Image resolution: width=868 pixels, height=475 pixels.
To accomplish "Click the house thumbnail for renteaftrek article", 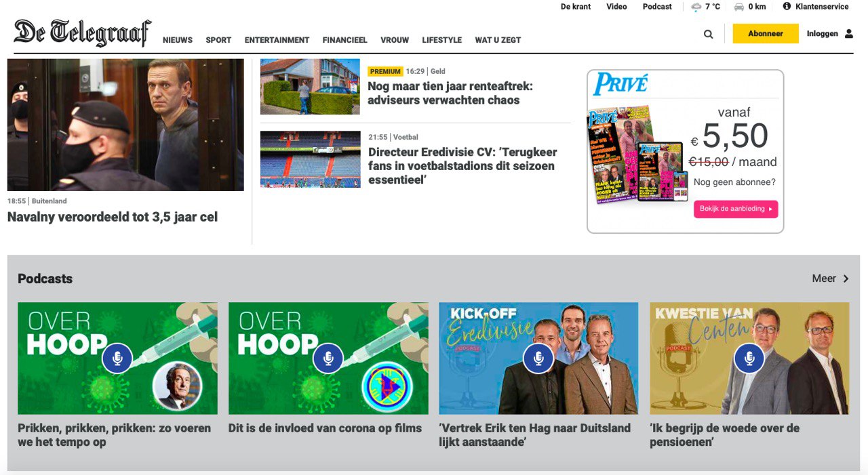I will (x=311, y=87).
